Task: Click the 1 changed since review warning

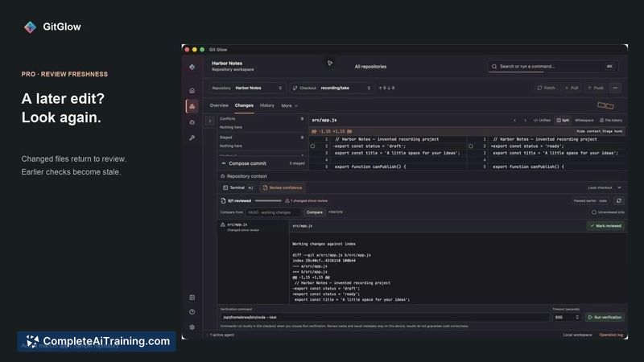Action: coord(306,200)
